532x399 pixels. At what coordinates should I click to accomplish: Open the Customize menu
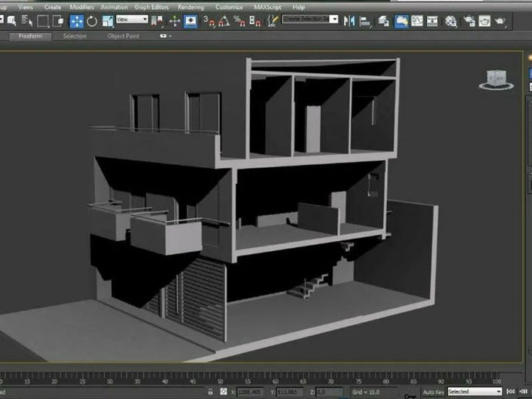click(x=229, y=7)
